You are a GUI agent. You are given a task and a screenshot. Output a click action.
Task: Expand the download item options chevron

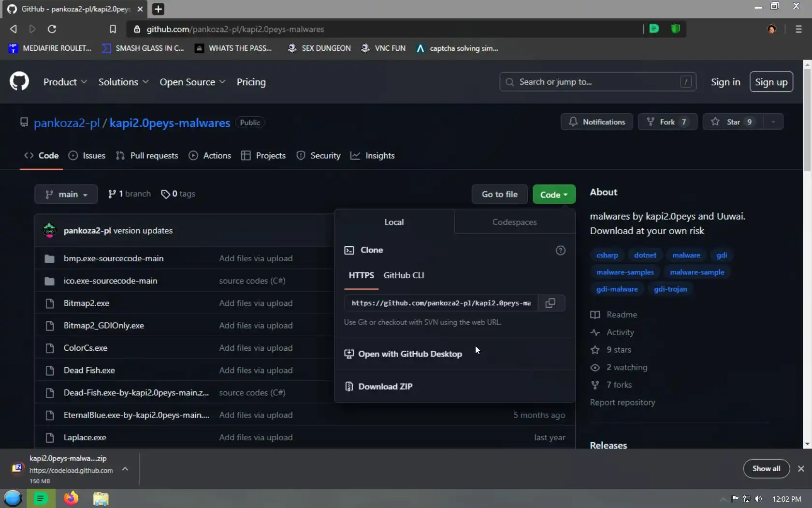(125, 468)
